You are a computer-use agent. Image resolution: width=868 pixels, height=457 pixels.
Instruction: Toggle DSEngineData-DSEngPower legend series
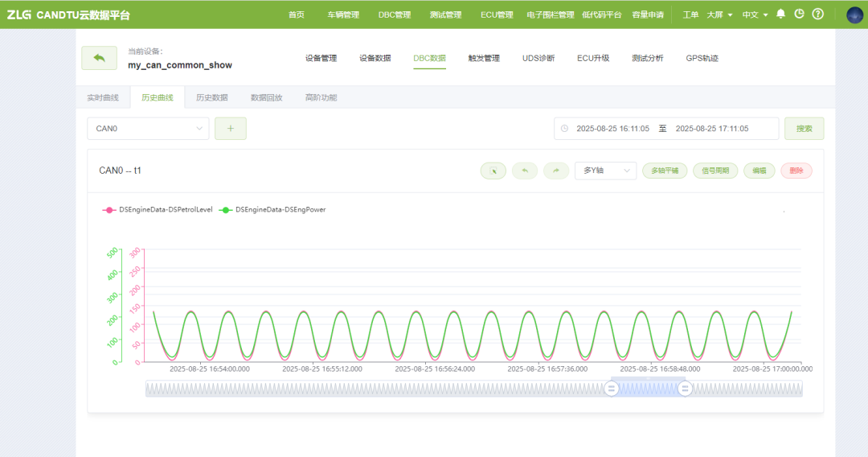(272, 210)
